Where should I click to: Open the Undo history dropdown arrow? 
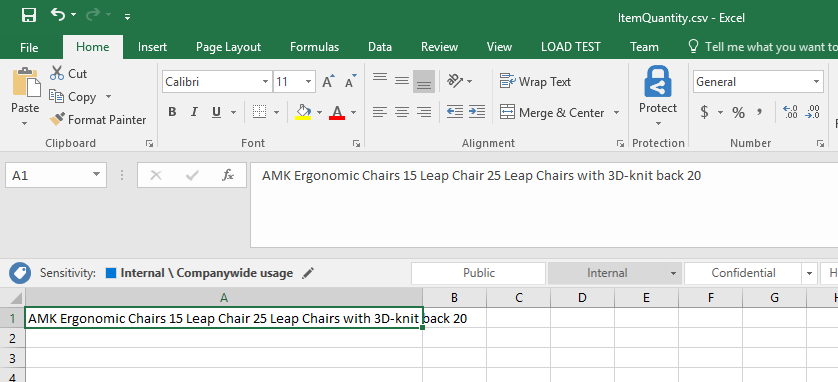[x=73, y=15]
